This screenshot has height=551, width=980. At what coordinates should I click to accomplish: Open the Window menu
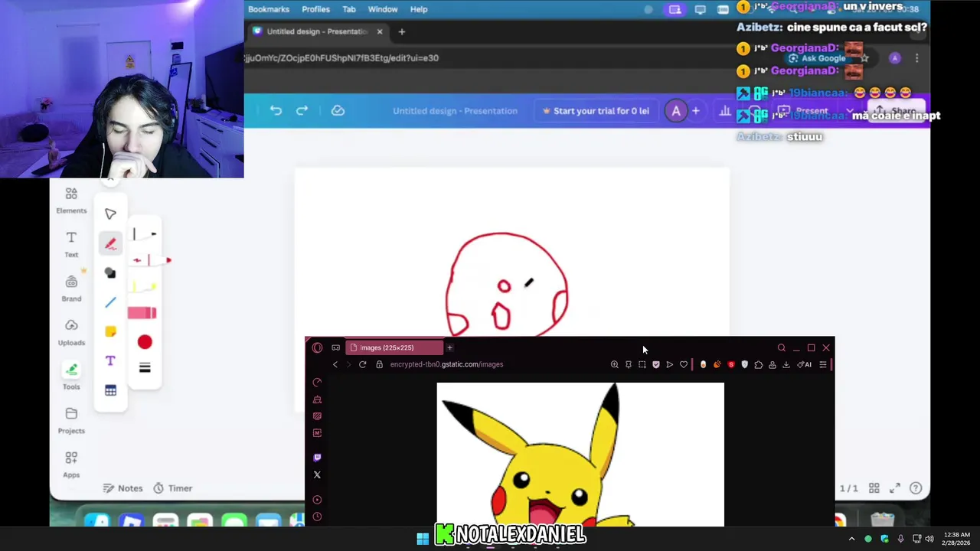[383, 9]
